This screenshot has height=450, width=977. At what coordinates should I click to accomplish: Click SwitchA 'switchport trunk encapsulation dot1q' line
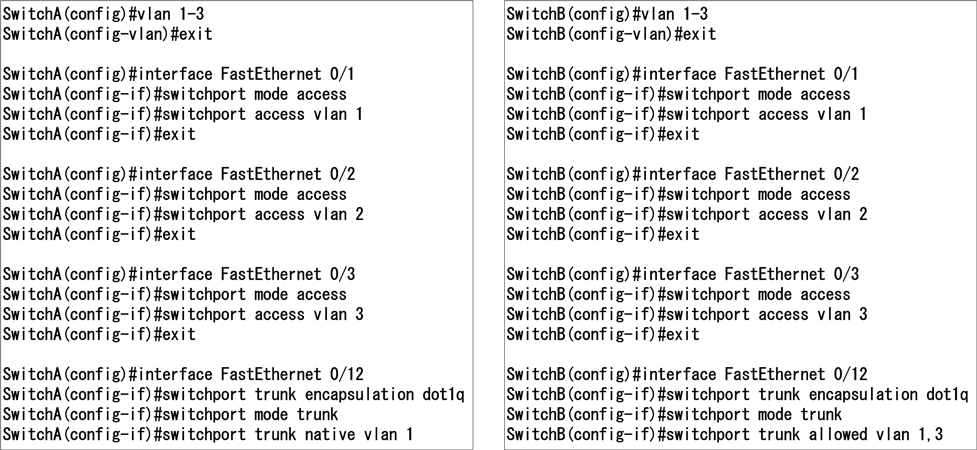[233, 394]
